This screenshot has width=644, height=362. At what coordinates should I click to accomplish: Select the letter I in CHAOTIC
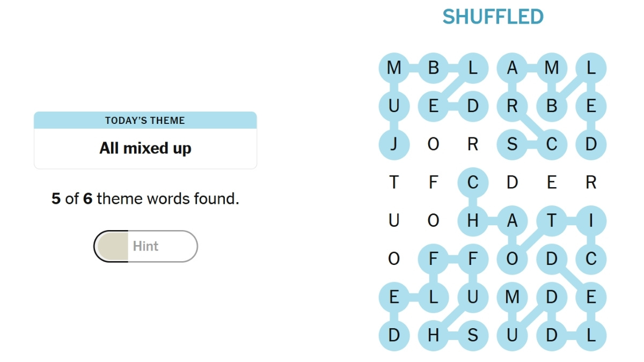[591, 221]
